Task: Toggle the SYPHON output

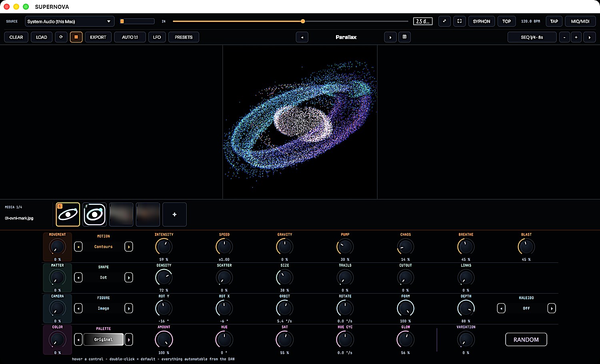Action: coord(482,21)
